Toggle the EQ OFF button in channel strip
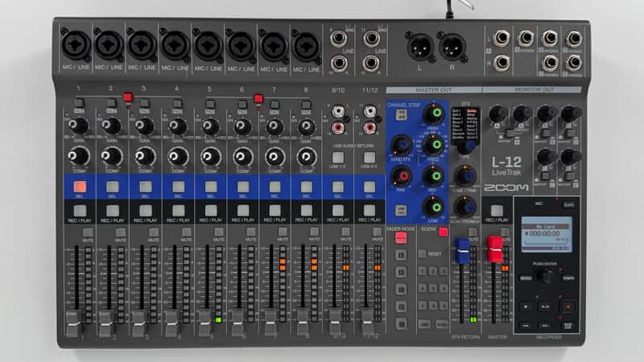Image resolution: width=644 pixels, height=362 pixels. (401, 114)
